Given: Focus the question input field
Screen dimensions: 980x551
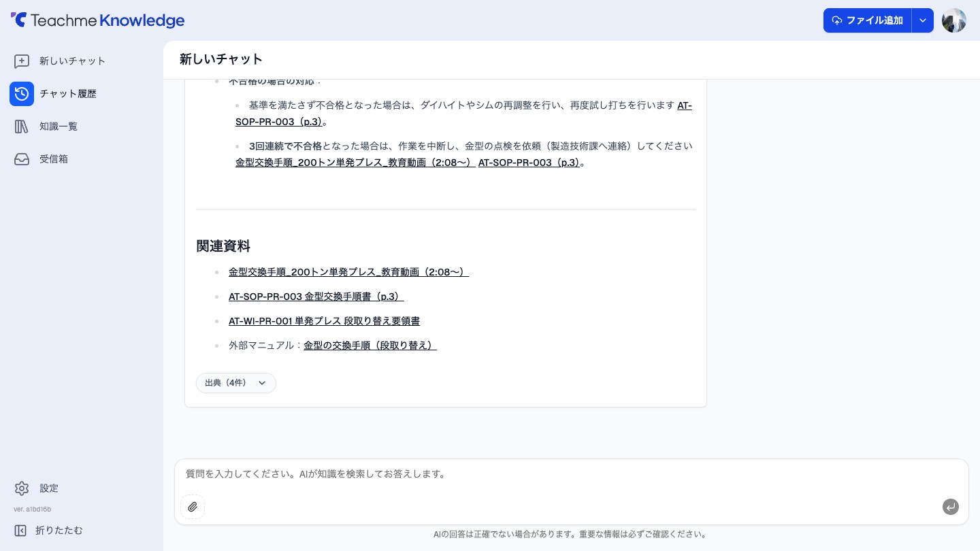Looking at the screenshot, I should click(x=572, y=474).
